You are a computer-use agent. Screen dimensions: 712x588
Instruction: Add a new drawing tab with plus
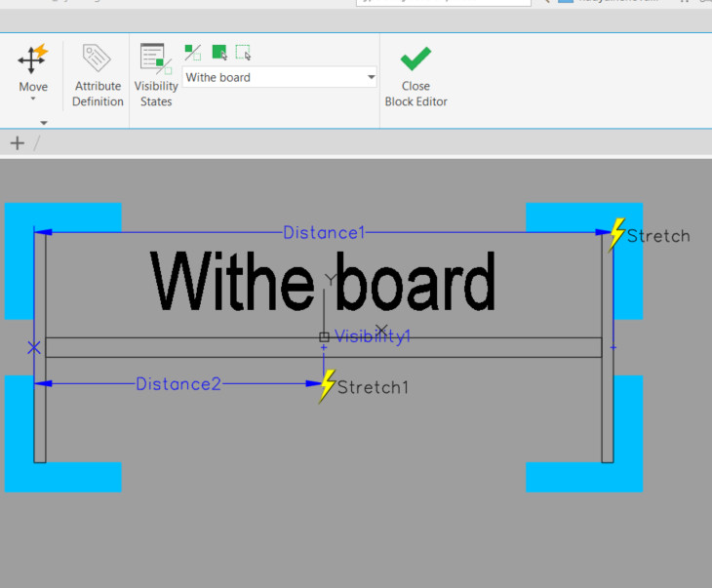17,143
